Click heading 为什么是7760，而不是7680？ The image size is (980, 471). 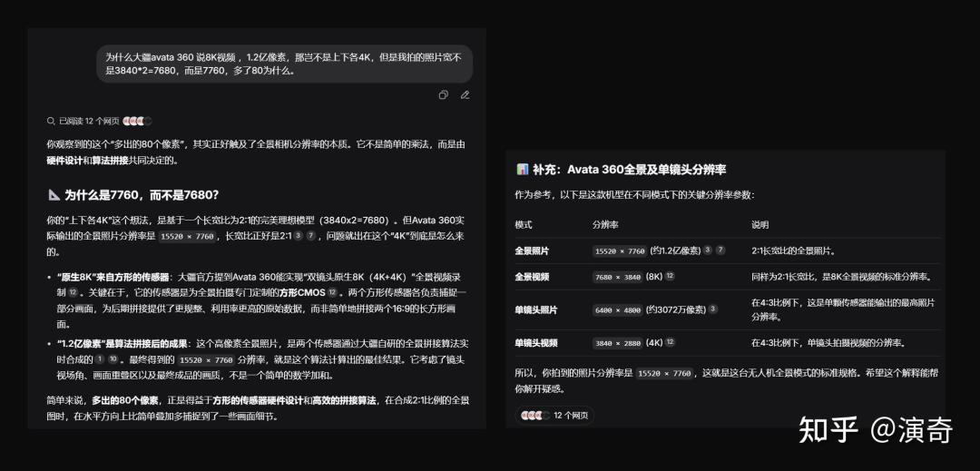[142, 195]
